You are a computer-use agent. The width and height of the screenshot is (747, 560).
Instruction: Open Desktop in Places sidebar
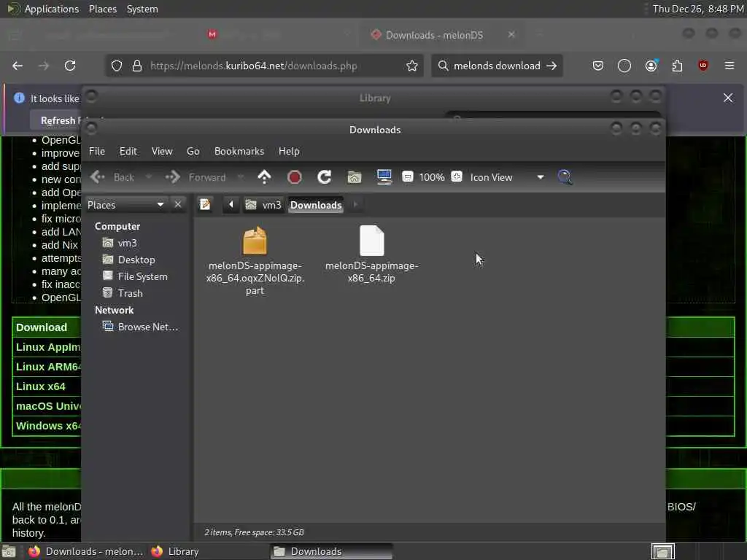click(129, 260)
